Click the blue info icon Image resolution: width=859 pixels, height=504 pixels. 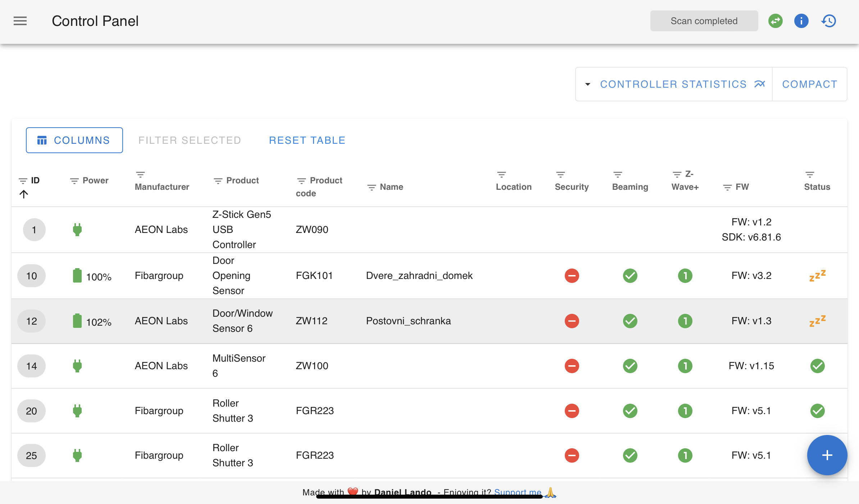click(x=801, y=21)
